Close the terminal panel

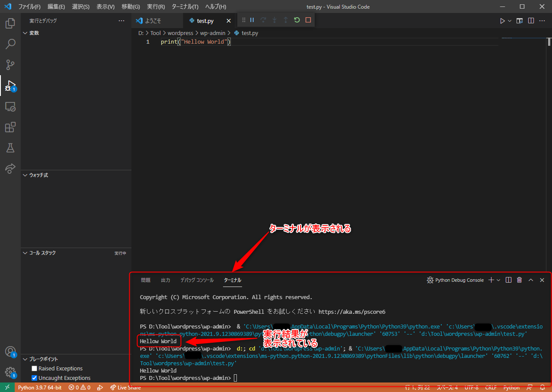[x=542, y=280]
